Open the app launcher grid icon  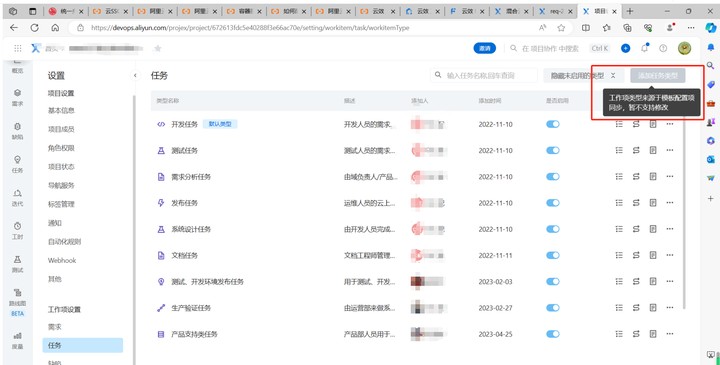pyautogui.click(x=17, y=48)
